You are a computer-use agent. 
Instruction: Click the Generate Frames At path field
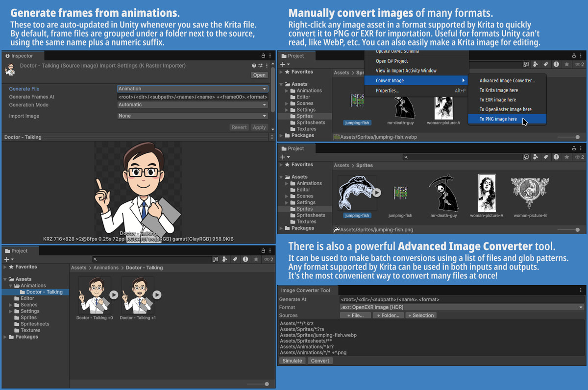(193, 97)
